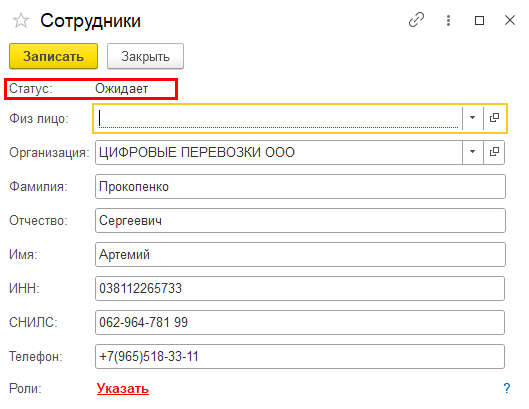This screenshot has width=529, height=409.
Task: Expand the Физ лицо dropdown list
Action: 472,118
